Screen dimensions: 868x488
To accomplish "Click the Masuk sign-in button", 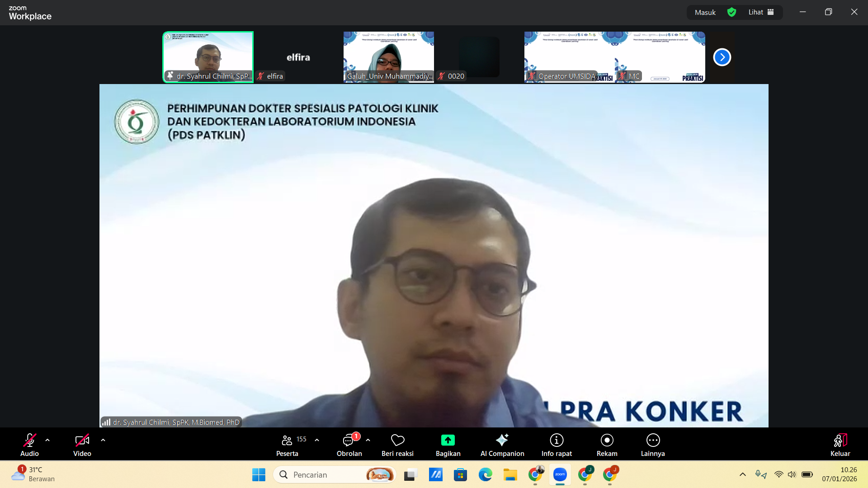I will pos(705,12).
